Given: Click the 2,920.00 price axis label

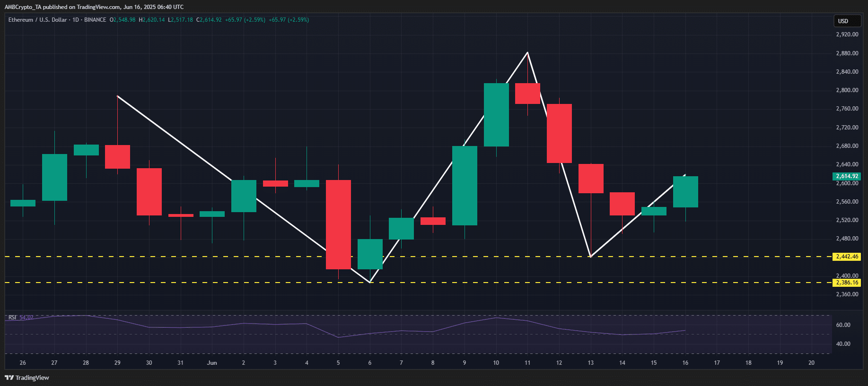Looking at the screenshot, I should (847, 34).
